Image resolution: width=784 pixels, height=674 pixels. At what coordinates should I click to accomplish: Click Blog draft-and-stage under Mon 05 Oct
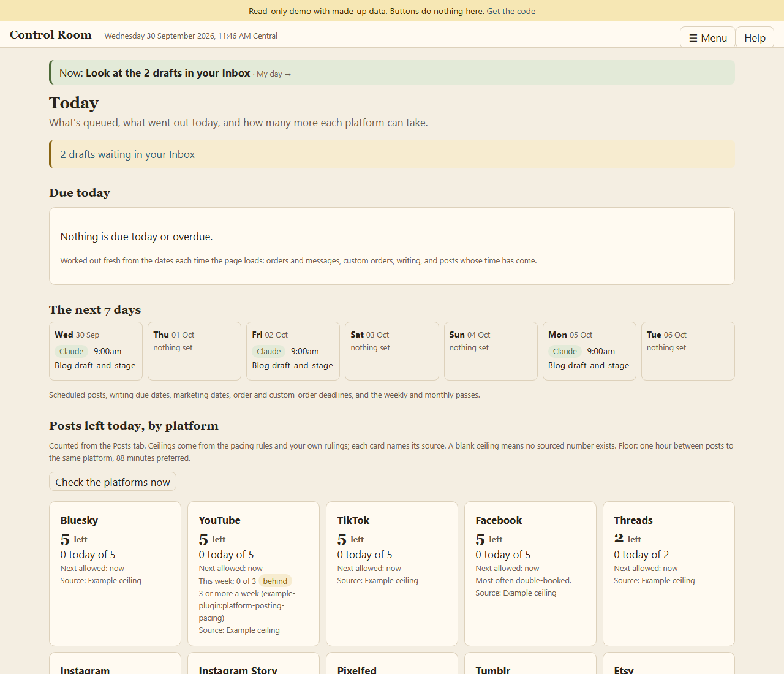pyautogui.click(x=589, y=365)
